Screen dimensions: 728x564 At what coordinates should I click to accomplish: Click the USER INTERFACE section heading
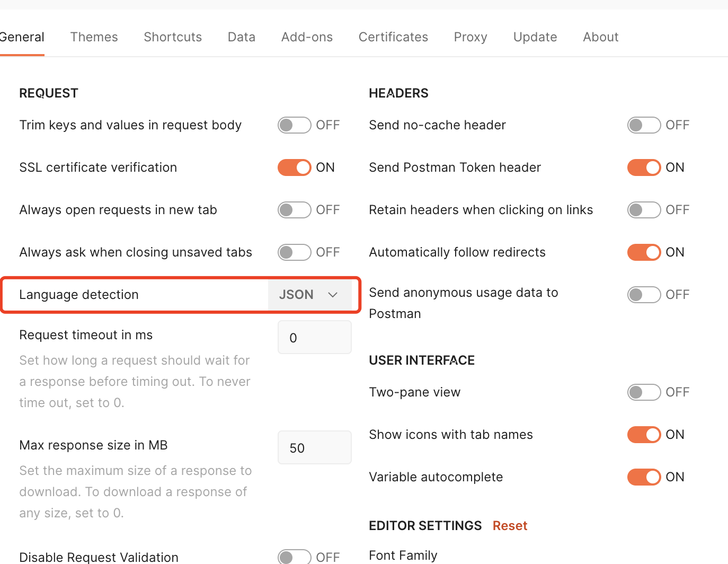click(x=422, y=360)
